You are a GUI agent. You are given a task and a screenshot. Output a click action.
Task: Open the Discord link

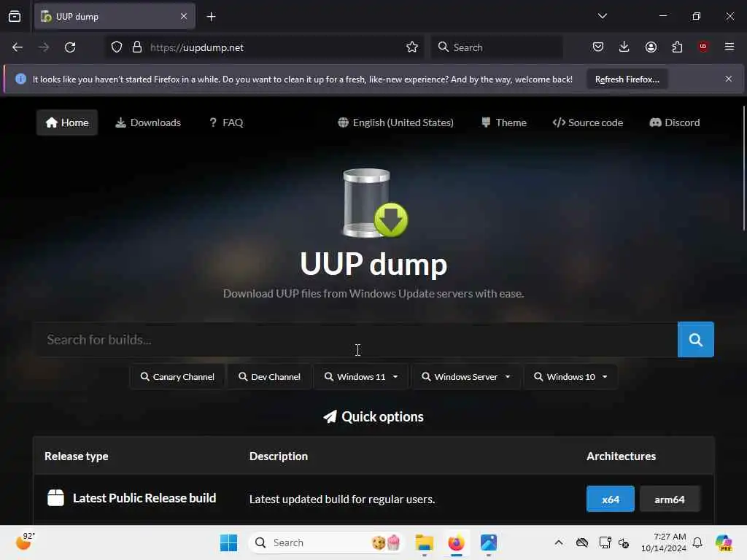[x=675, y=122]
